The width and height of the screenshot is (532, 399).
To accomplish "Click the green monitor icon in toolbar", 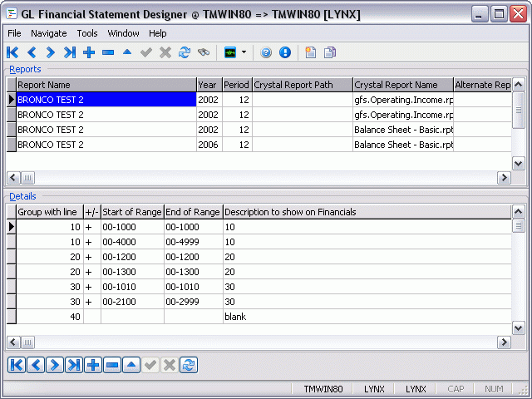I will pyautogui.click(x=230, y=52).
